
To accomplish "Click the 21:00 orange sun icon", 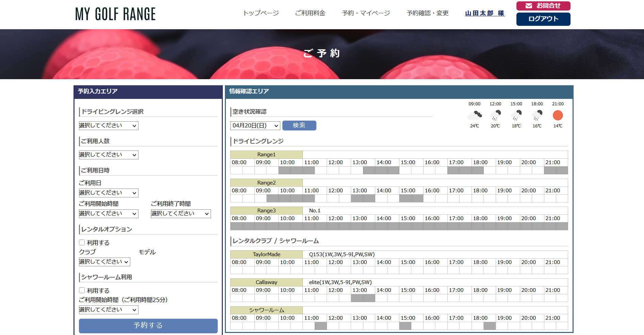I will pyautogui.click(x=558, y=116).
